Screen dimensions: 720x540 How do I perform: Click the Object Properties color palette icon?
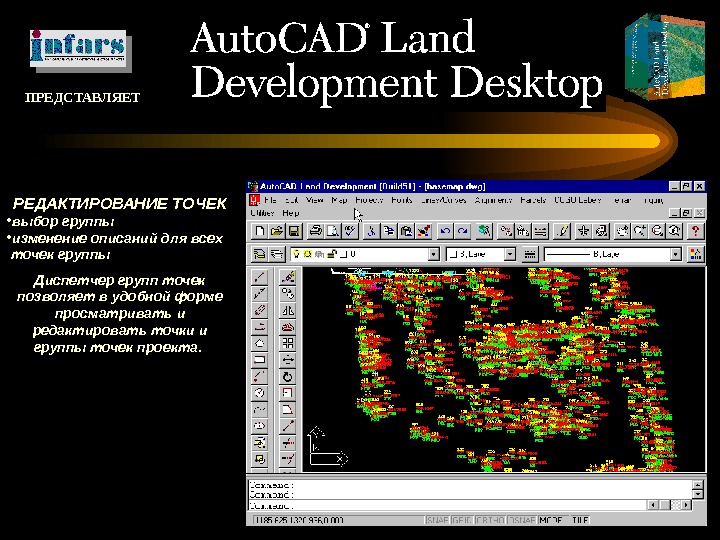point(695,254)
